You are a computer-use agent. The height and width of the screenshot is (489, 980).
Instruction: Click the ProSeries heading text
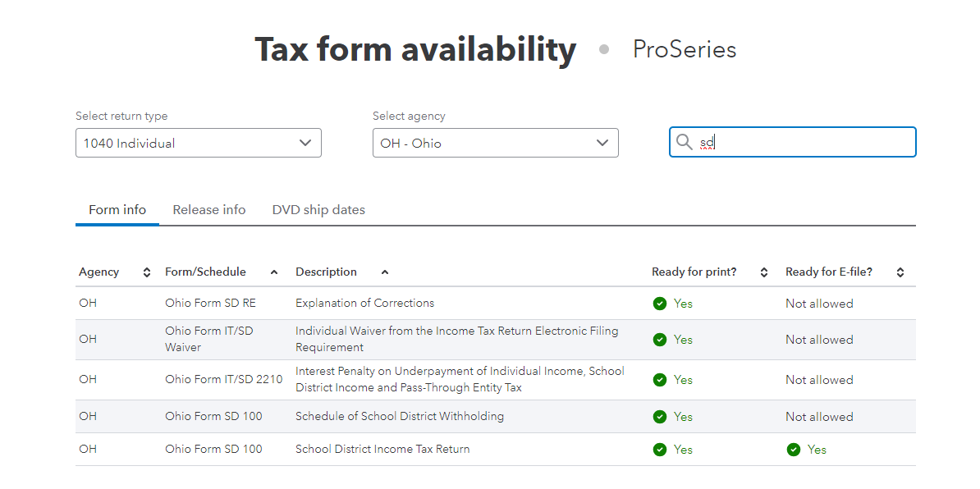point(684,49)
